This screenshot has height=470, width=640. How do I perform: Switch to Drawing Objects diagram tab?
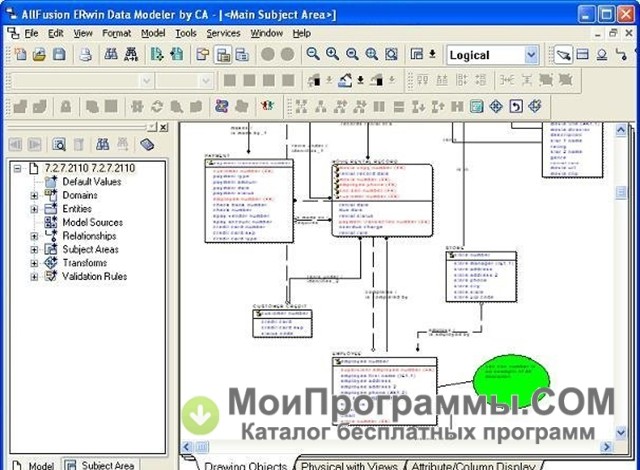[245, 465]
